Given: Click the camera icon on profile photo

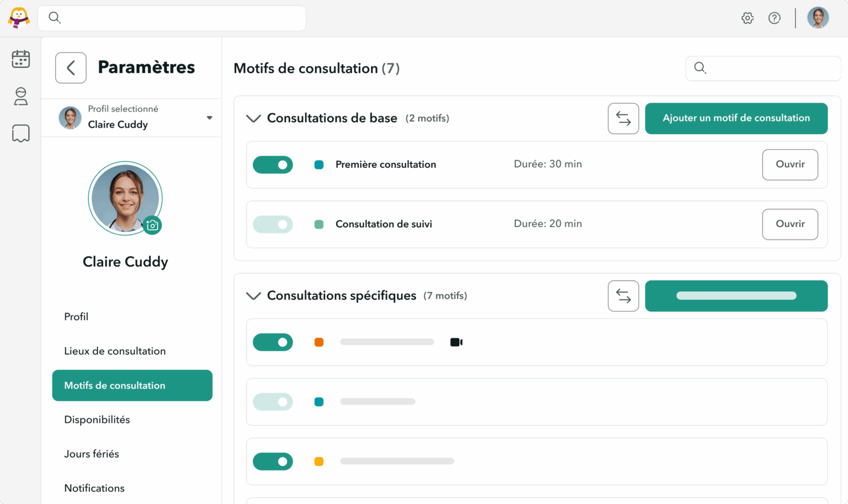Looking at the screenshot, I should (x=152, y=225).
